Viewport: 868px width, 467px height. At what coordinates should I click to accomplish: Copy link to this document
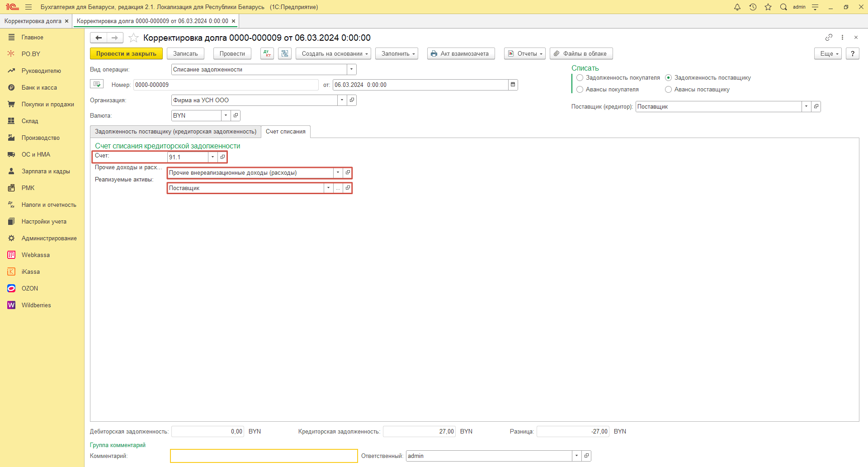829,37
